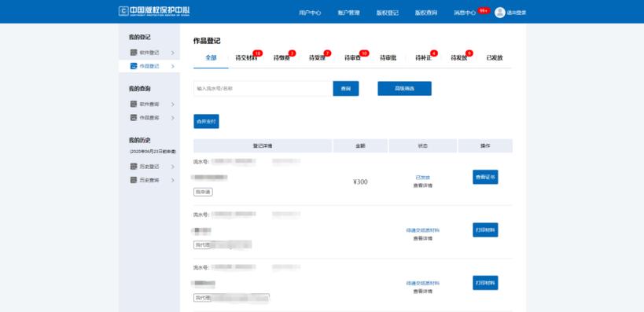
Task: Select the 全部 tab
Action: pos(211,58)
